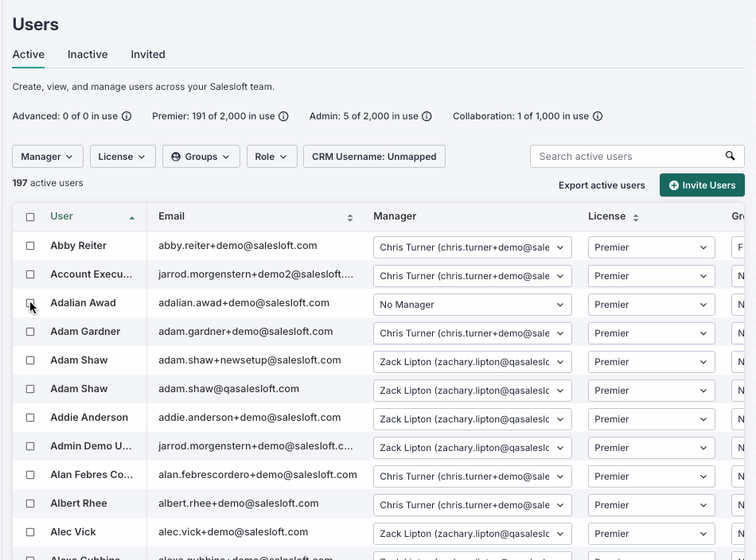
Task: Select the Alec Vick checkbox
Action: coord(30,532)
